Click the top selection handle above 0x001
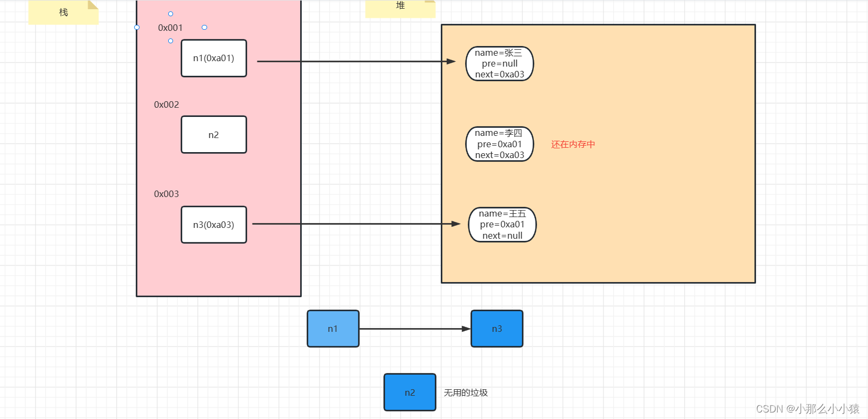Viewport: 868px width, 419px height. [x=170, y=14]
